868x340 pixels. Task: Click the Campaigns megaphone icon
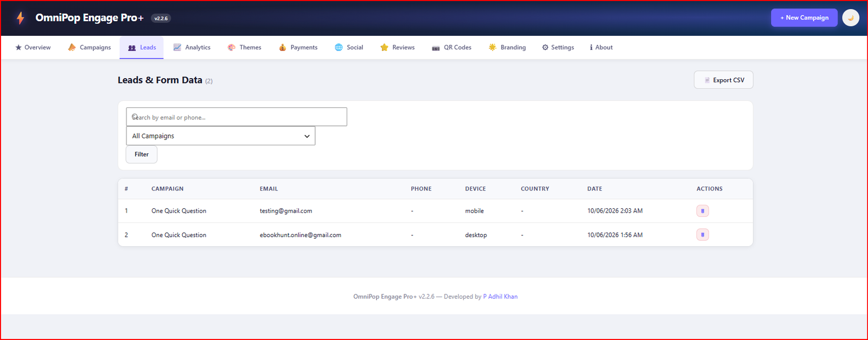[x=72, y=47]
